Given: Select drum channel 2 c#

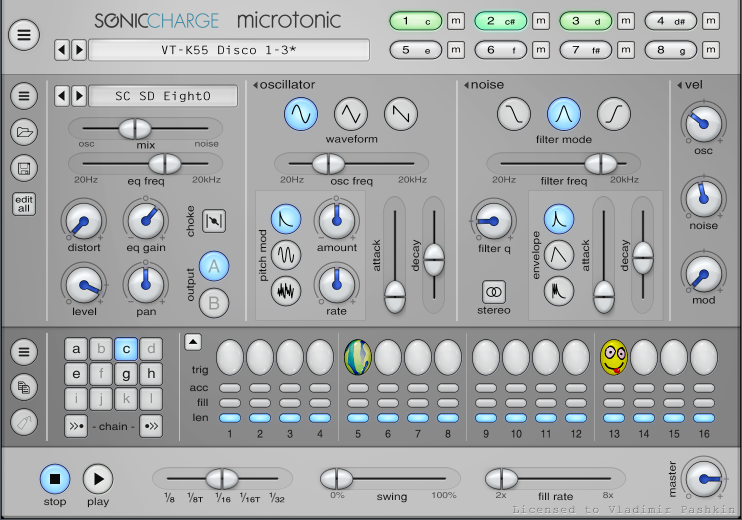Looking at the screenshot, I should coord(501,21).
